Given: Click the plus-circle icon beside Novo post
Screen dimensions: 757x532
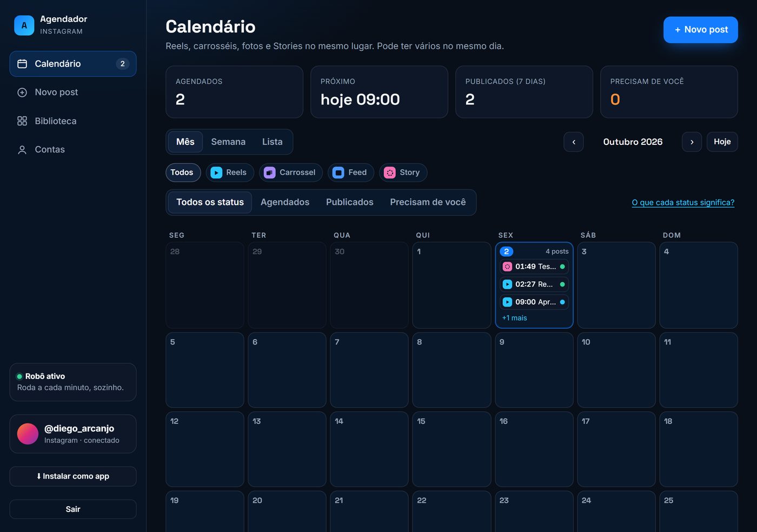Looking at the screenshot, I should pos(22,92).
